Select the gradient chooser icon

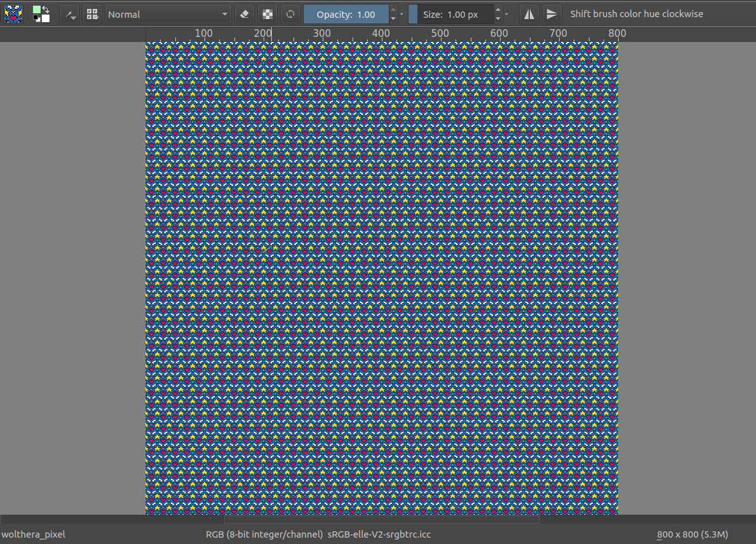coord(69,13)
